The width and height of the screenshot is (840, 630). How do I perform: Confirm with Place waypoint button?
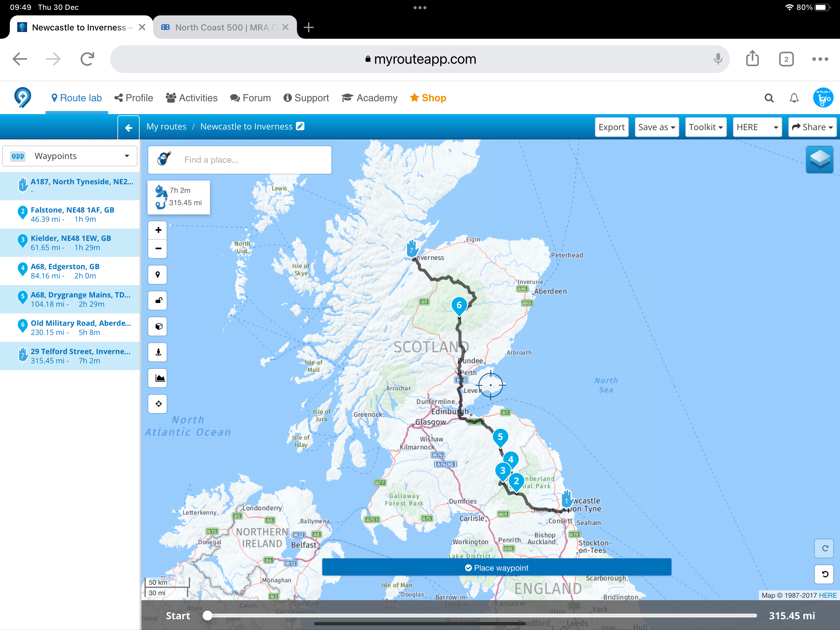(496, 567)
